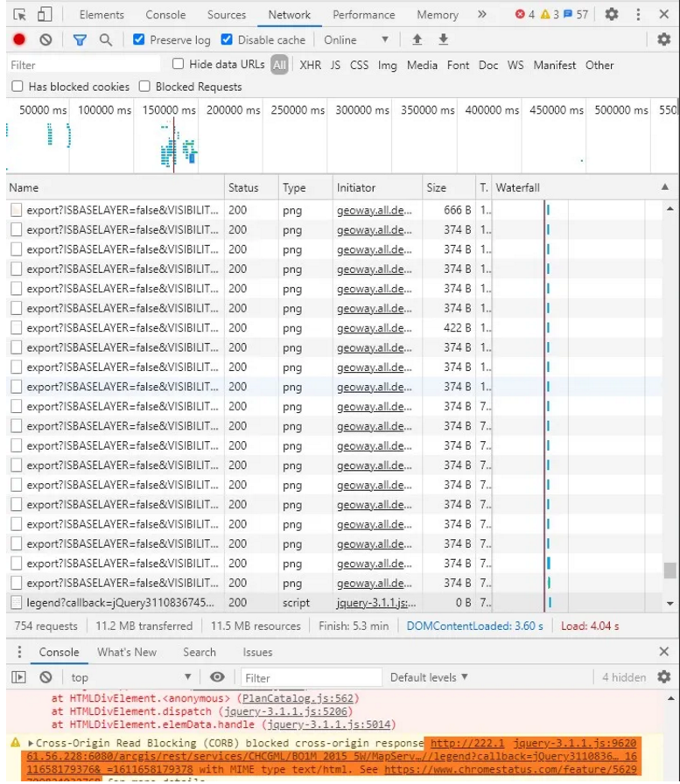This screenshot has width=680, height=784.
Task: Uncheck the Preserve log checkbox
Action: [139, 40]
